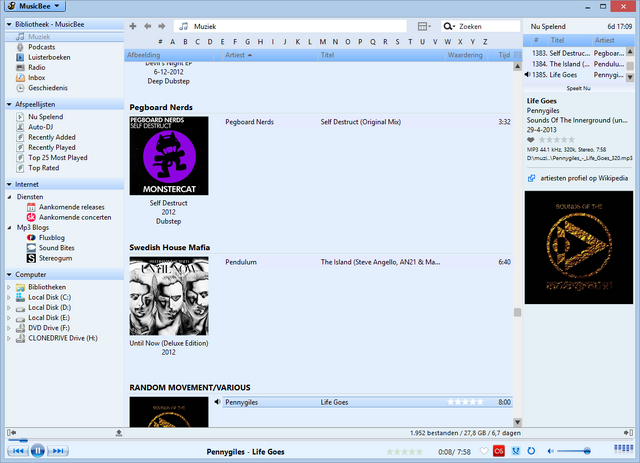Screen dimensions: 640x463
Task: Open Radio in the sidebar
Action: 36,67
